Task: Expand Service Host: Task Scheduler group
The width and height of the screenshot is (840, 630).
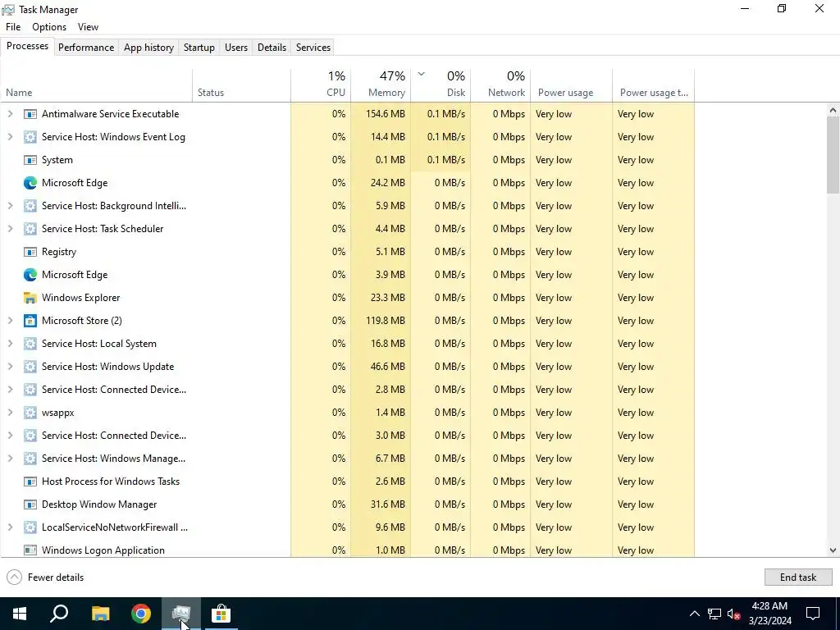Action: tap(10, 229)
